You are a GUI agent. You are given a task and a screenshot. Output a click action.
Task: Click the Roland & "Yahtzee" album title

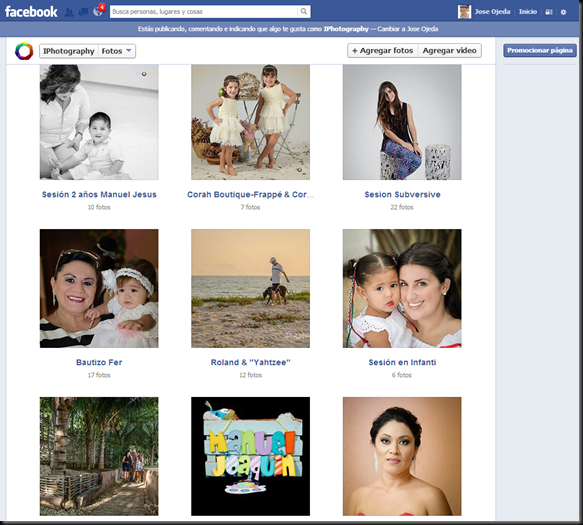pyautogui.click(x=250, y=362)
